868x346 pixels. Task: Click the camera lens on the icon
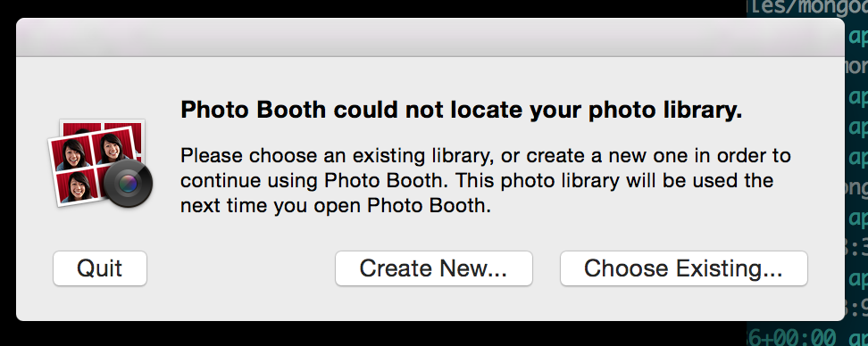coord(129,184)
